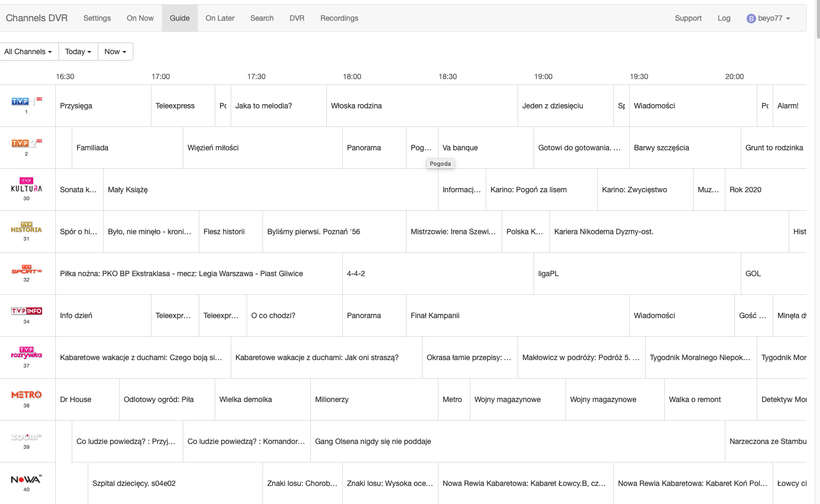820x504 pixels.
Task: Open the Log link
Action: [x=724, y=18]
